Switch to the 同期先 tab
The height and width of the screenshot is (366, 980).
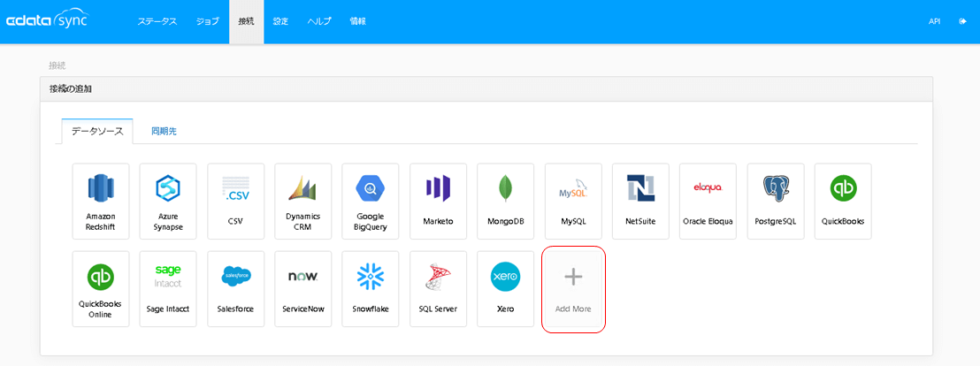164,131
